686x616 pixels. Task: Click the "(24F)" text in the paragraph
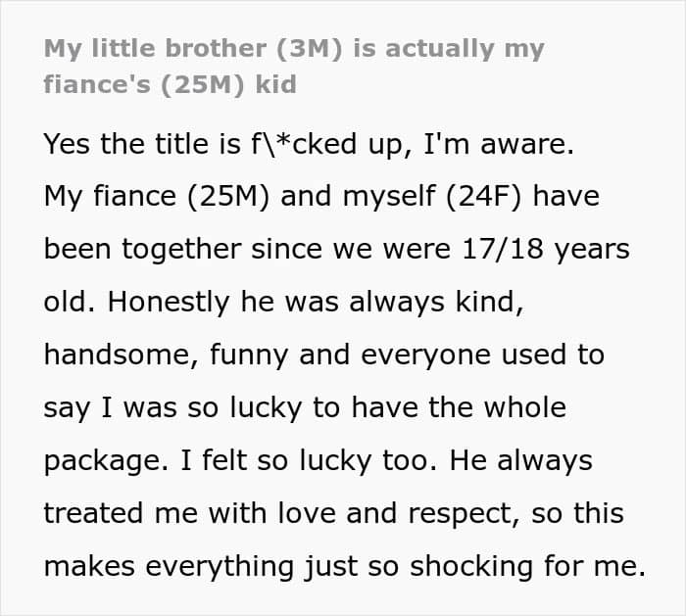click(484, 196)
